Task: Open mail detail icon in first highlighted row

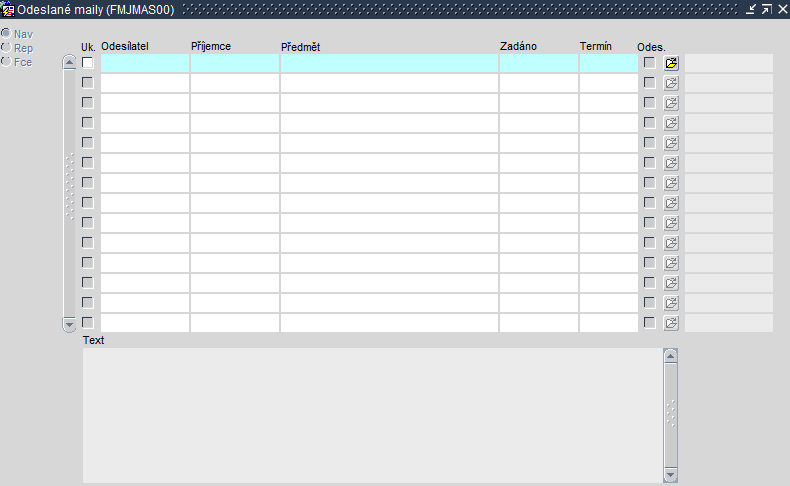Action: 671,63
